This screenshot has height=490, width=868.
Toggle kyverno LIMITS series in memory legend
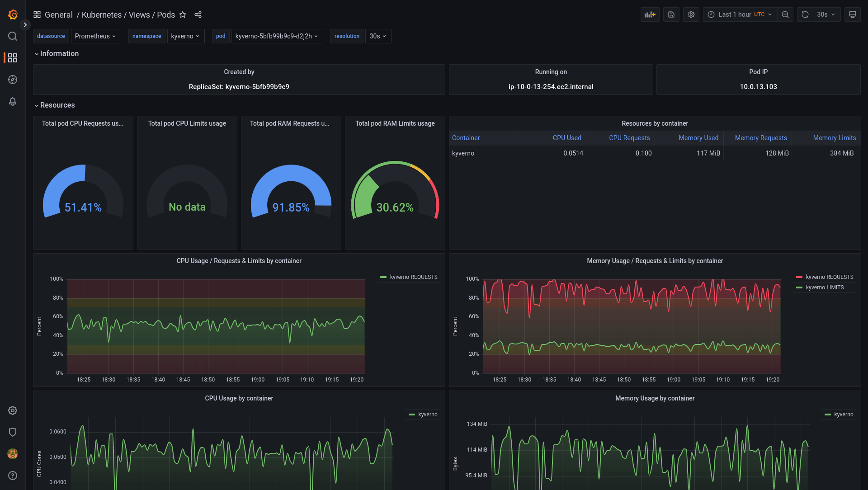824,287
